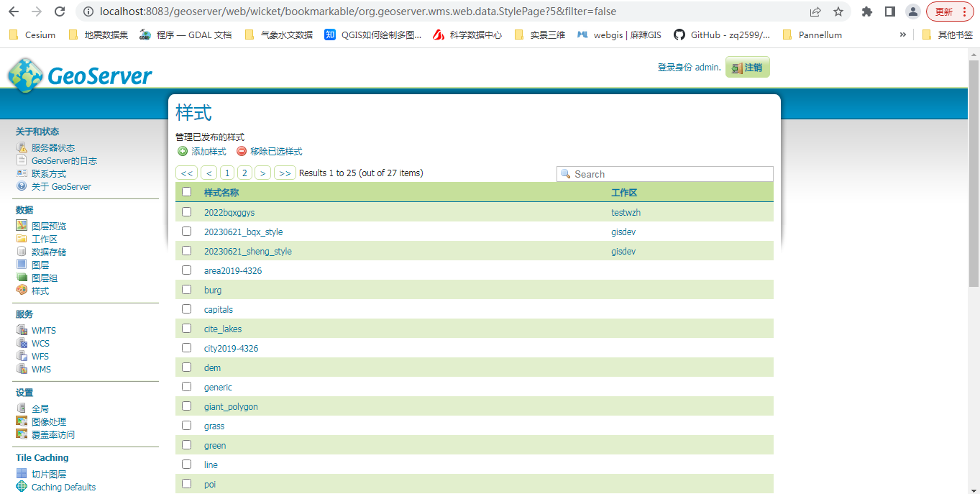Open the 其他书签 other bookmarks folder
Image resolution: width=980 pixels, height=494 pixels.
[x=947, y=35]
